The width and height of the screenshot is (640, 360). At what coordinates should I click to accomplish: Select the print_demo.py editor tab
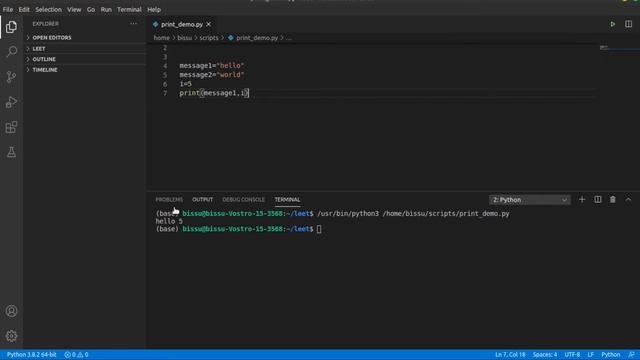pyautogui.click(x=182, y=24)
